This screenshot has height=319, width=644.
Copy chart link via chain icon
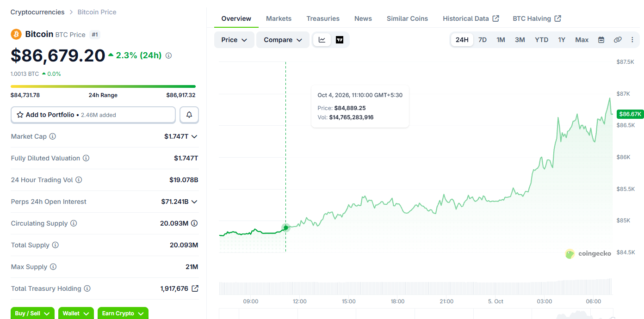click(618, 40)
